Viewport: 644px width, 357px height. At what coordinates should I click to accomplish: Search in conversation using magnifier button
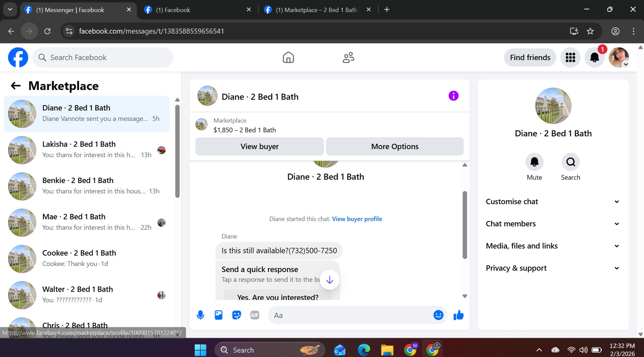point(570,162)
